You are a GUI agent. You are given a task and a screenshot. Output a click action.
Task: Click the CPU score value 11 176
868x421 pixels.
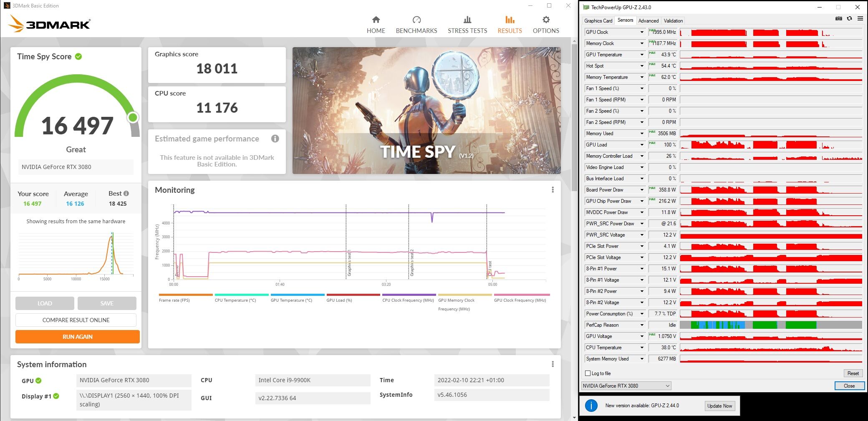click(x=217, y=108)
